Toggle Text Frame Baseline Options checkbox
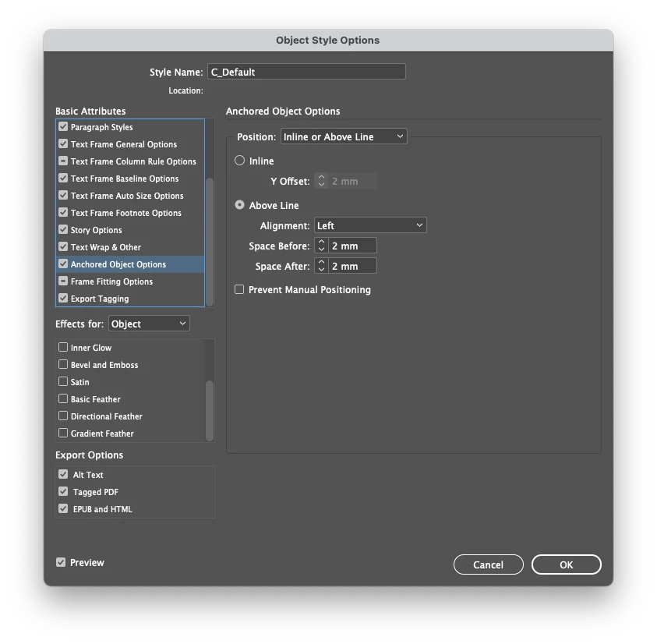The height and width of the screenshot is (644, 657). [x=63, y=179]
